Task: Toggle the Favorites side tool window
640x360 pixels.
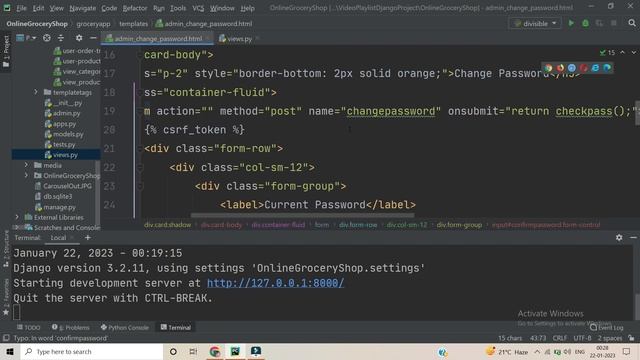Action: [x=6, y=297]
